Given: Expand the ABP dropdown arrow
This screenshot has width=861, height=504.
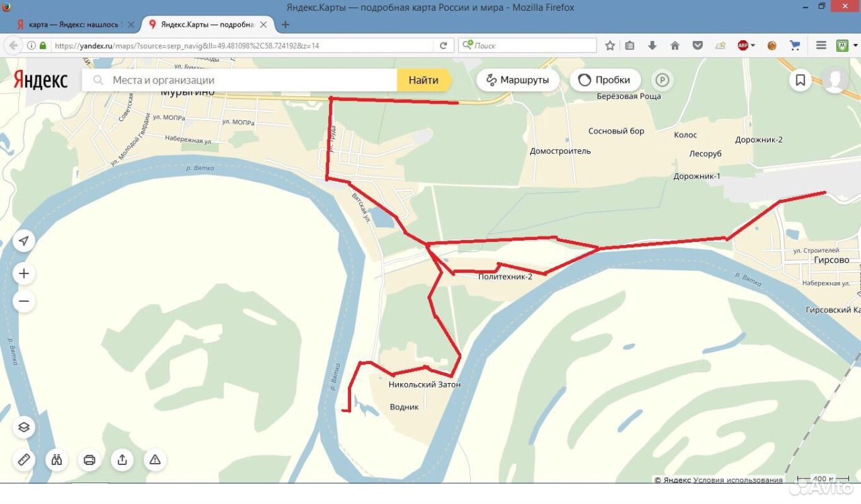Looking at the screenshot, I should 753,46.
